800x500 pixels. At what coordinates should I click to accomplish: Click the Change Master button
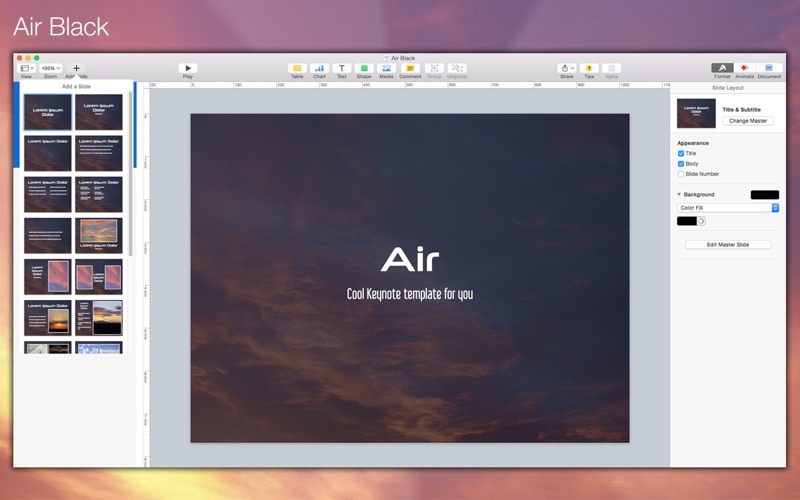(748, 121)
